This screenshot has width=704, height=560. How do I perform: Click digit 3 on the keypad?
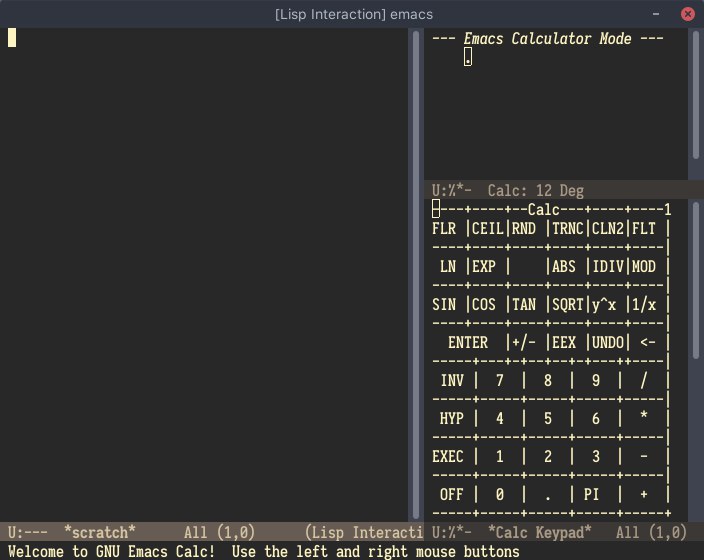[595, 457]
